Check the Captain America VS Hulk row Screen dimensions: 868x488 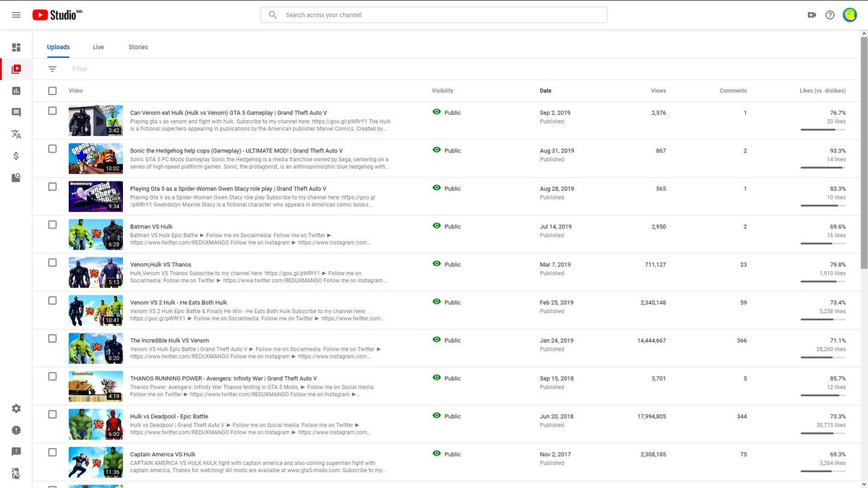click(x=52, y=452)
